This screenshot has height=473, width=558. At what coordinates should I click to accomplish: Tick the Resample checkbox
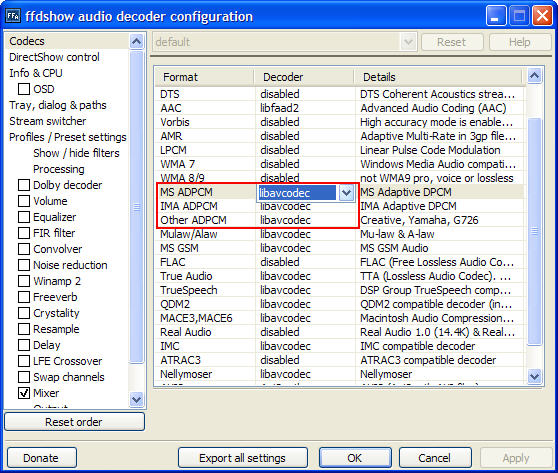tap(24, 329)
